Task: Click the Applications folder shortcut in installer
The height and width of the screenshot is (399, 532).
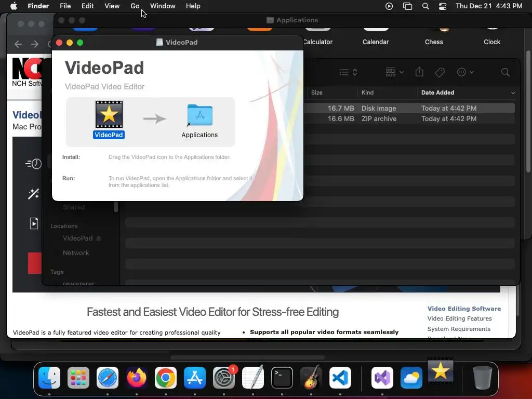Action: [200, 115]
